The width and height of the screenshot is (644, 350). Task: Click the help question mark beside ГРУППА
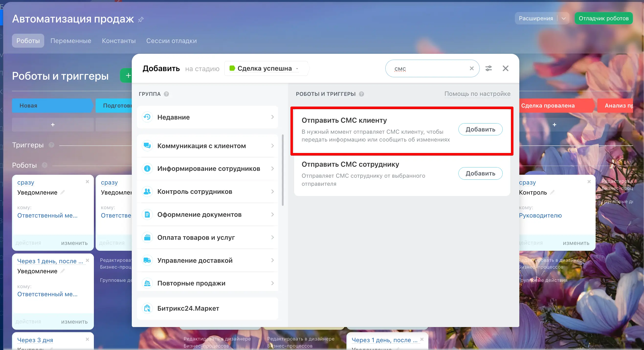(166, 94)
